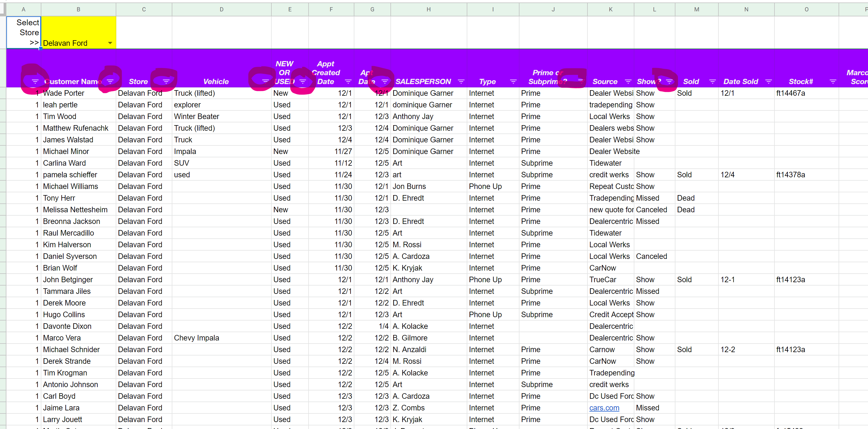Viewport: 868px width, 429px height.
Task: Open the Type column filter
Action: coord(514,81)
